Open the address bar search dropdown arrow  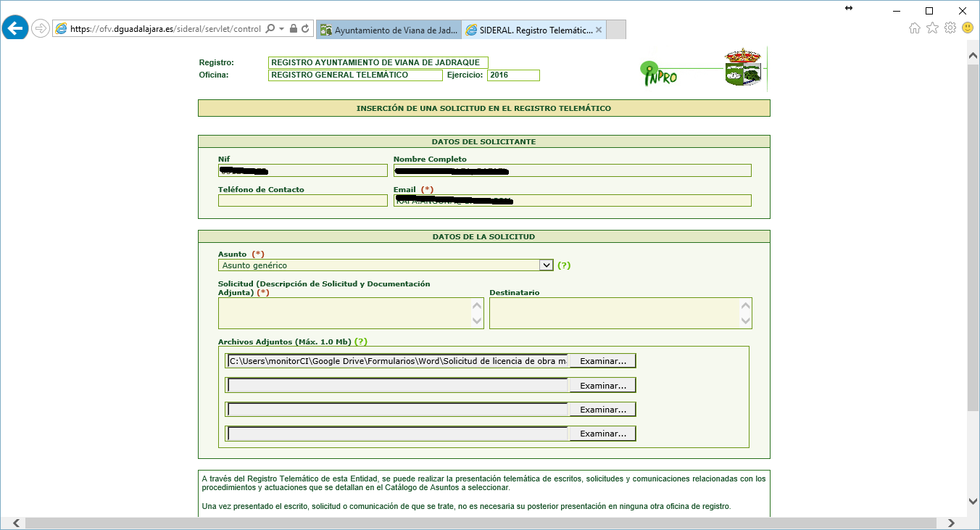(x=281, y=29)
